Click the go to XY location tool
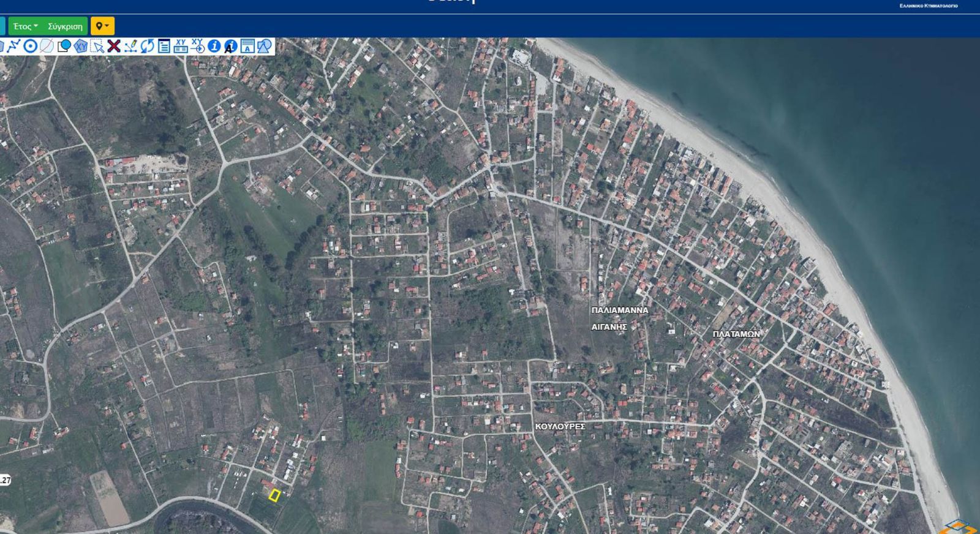Viewport: 980px width, 534px height. click(197, 46)
